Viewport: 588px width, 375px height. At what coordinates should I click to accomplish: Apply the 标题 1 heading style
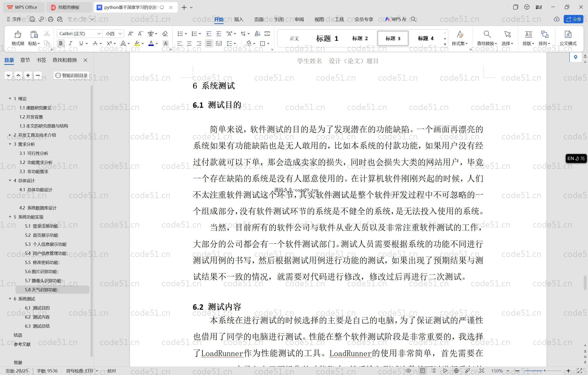point(327,38)
